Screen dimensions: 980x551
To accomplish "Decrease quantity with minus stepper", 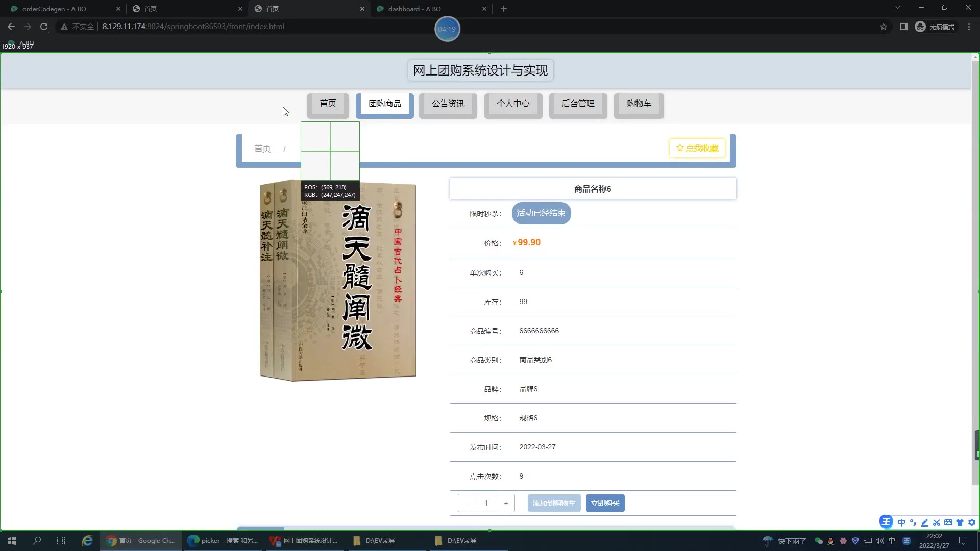I will point(466,503).
